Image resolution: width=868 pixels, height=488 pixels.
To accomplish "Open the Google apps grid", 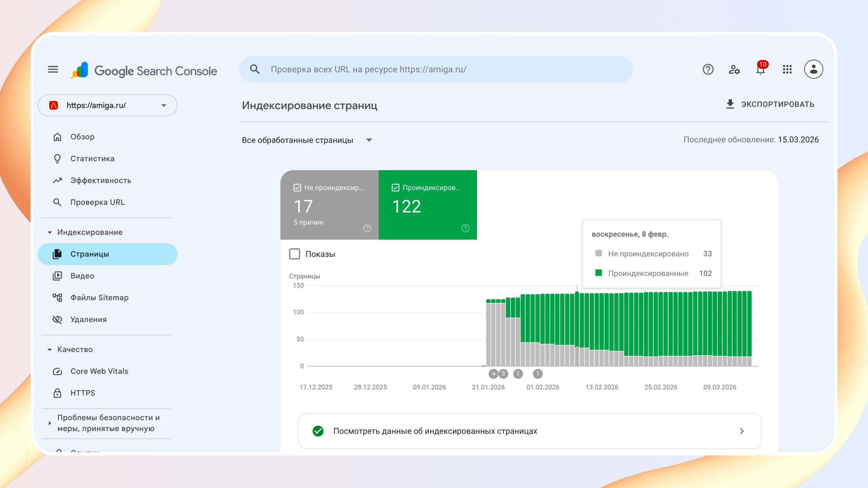I will [x=787, y=69].
